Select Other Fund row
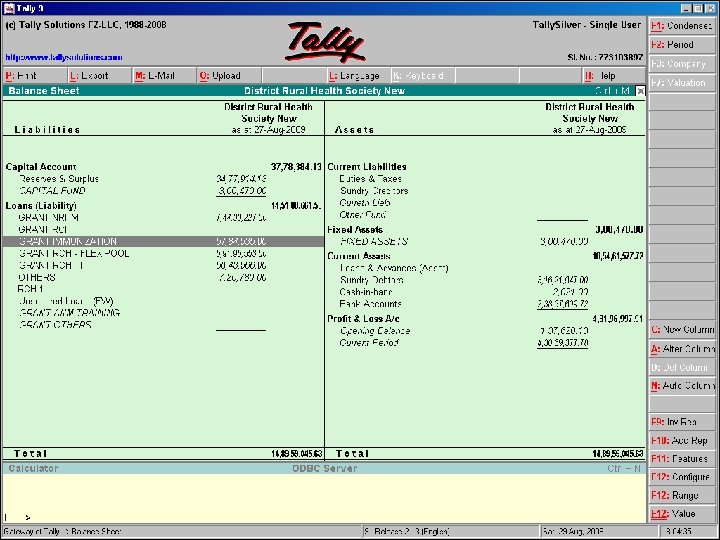 (x=363, y=214)
